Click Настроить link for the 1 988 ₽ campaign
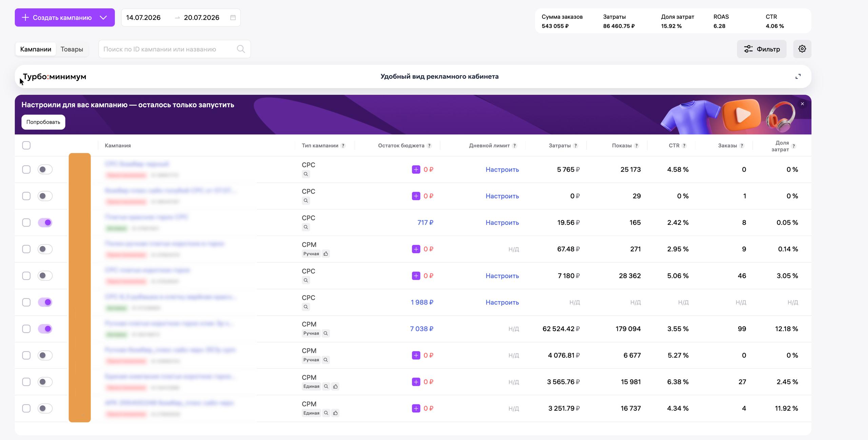The image size is (868, 440). point(502,302)
